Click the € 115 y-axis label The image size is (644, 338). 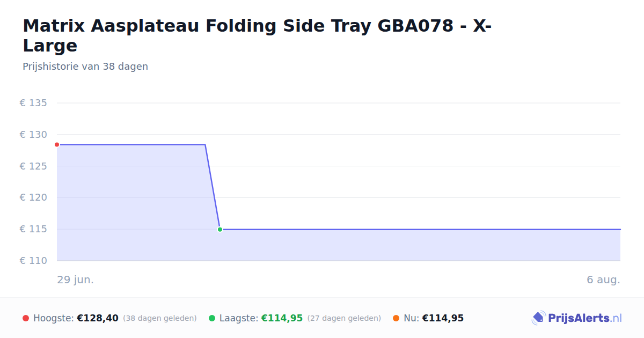[x=33, y=229]
